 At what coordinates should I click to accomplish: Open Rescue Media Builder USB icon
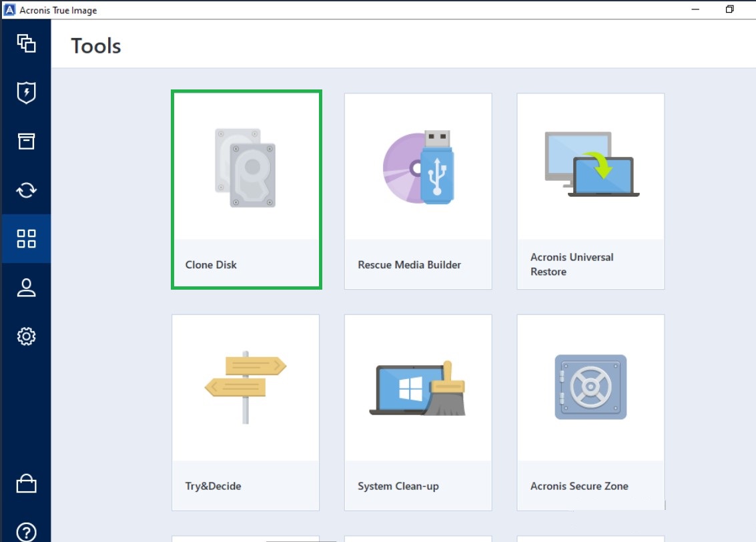(x=418, y=167)
